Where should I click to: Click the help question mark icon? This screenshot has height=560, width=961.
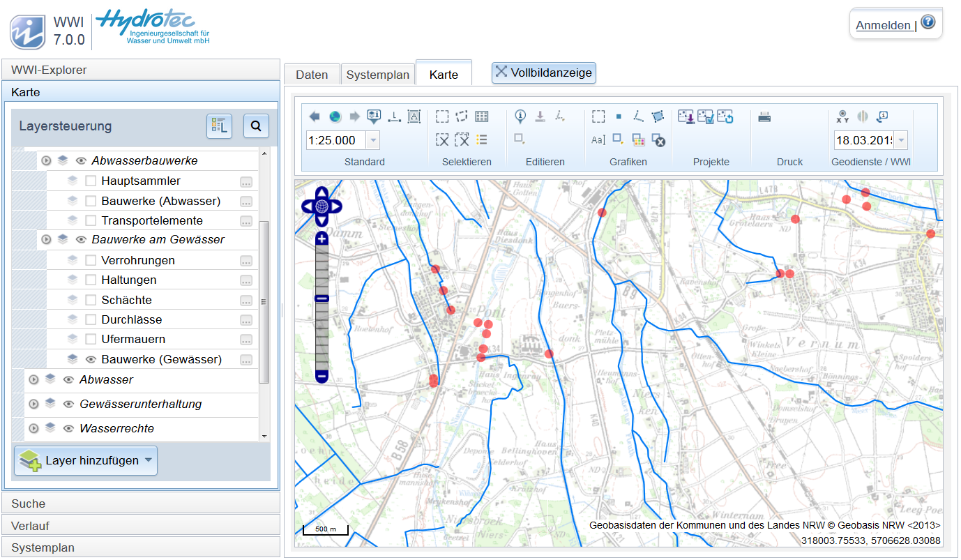[x=928, y=22]
